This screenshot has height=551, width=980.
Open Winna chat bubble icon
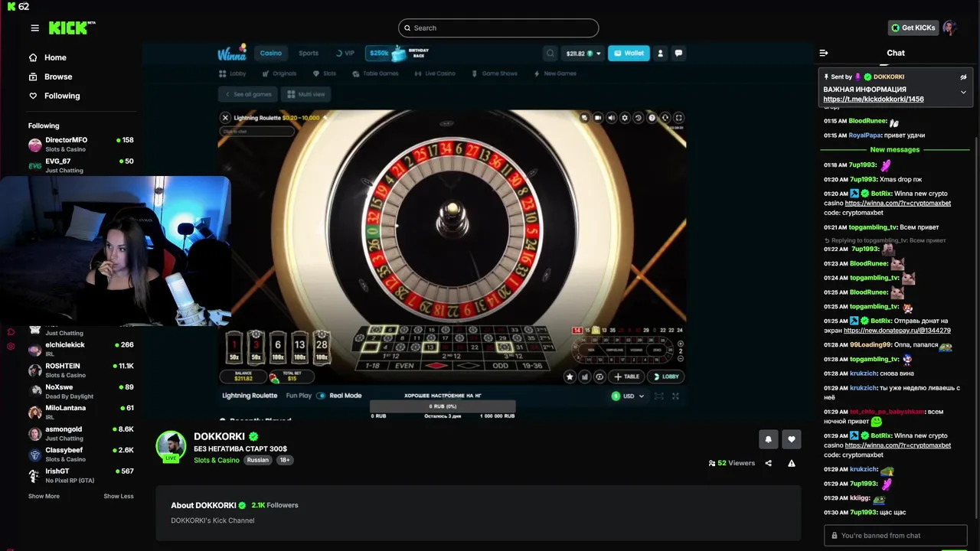678,53
